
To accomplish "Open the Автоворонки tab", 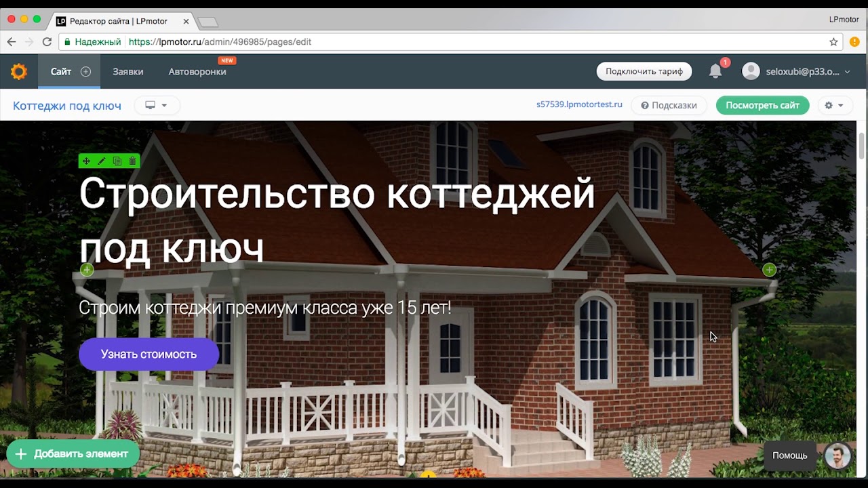I will tap(197, 72).
